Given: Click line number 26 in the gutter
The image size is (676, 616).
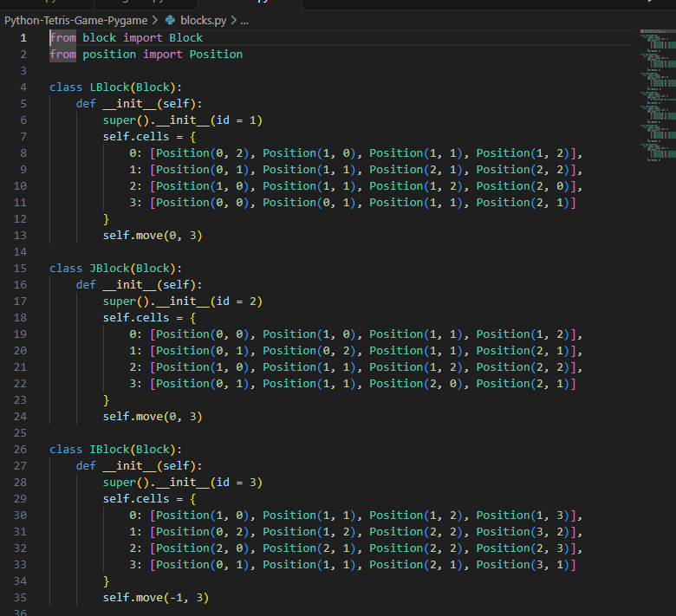Looking at the screenshot, I should pos(21,450).
